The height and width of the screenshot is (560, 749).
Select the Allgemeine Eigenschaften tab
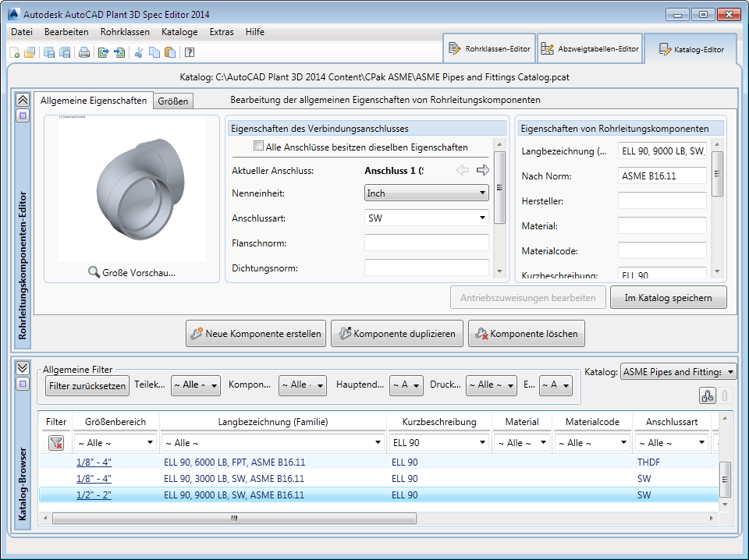click(x=94, y=101)
